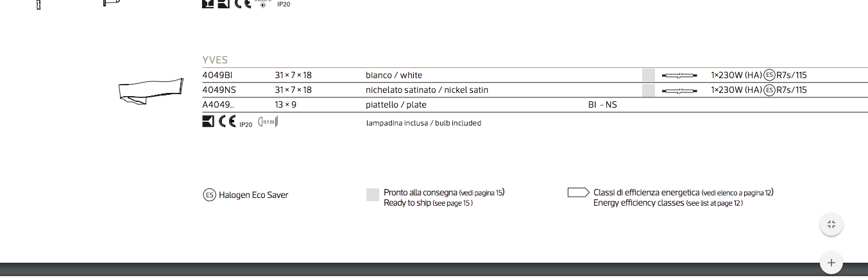Click the 'see page 15' reference text
The height and width of the screenshot is (280, 868).
tap(452, 203)
